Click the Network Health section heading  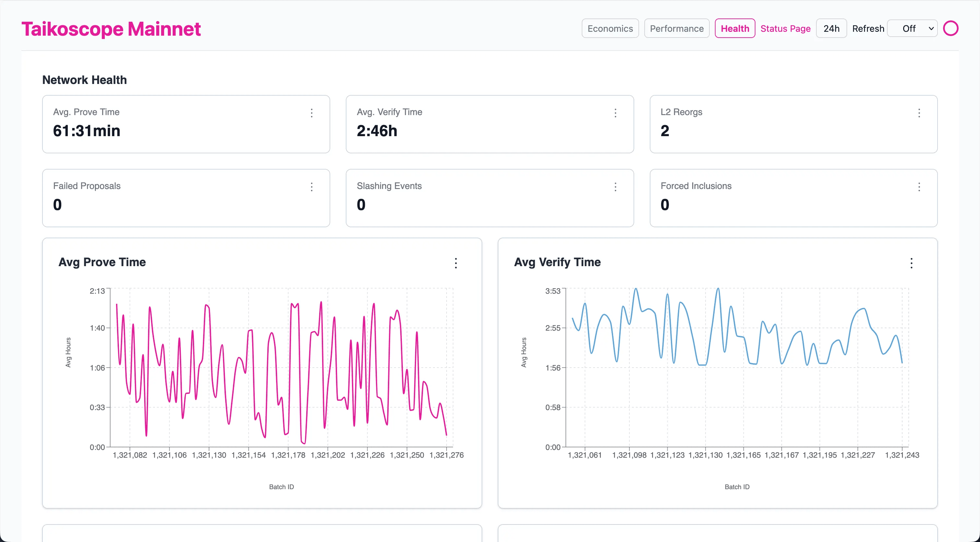pyautogui.click(x=84, y=80)
